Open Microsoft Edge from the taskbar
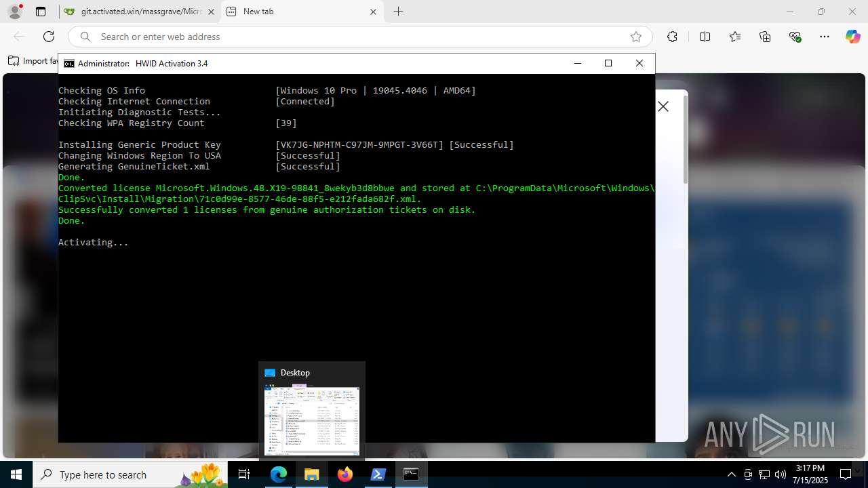868x488 pixels. coord(279,474)
